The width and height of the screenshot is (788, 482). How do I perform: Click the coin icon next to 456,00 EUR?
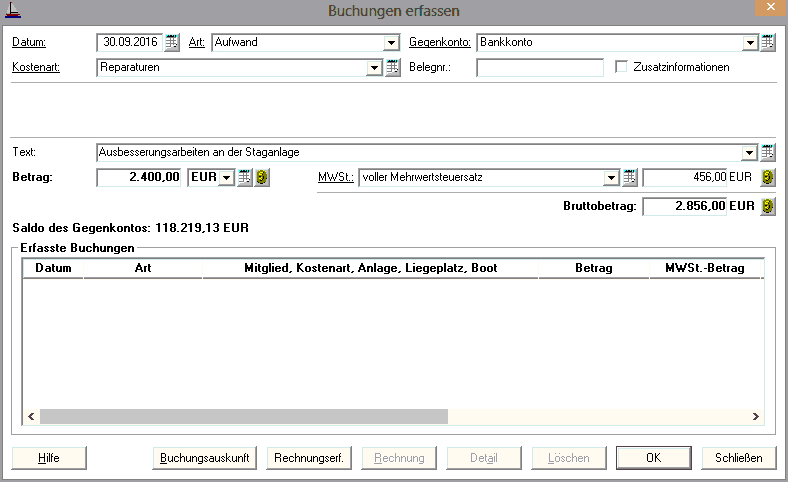pos(767,178)
